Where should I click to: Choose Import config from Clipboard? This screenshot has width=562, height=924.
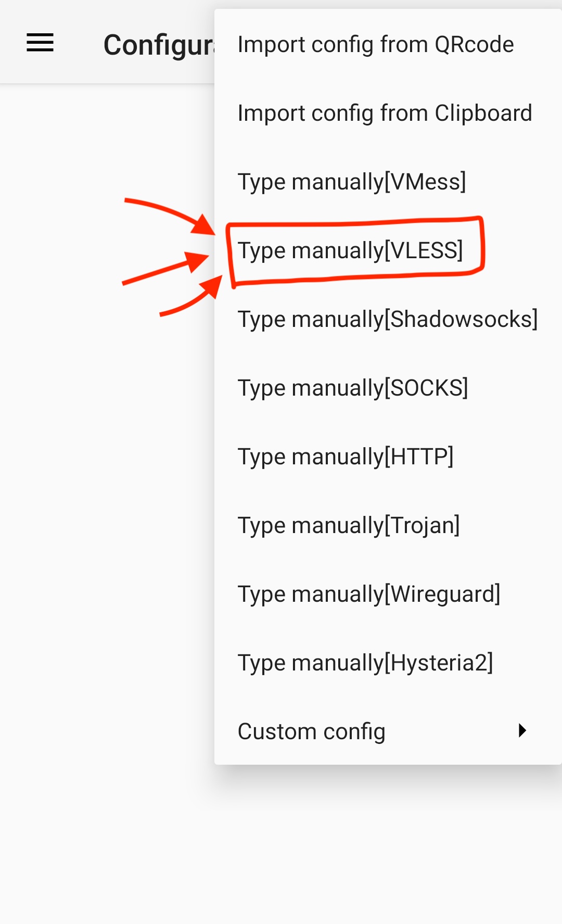pyautogui.click(x=385, y=113)
